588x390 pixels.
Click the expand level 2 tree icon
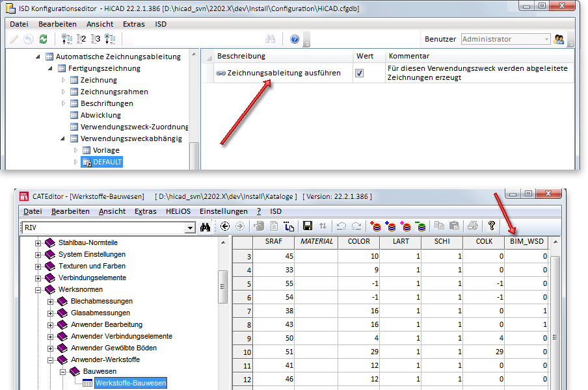click(81, 39)
